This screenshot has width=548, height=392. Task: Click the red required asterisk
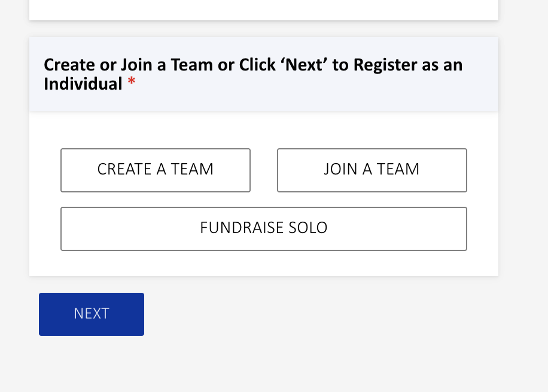[x=132, y=84]
